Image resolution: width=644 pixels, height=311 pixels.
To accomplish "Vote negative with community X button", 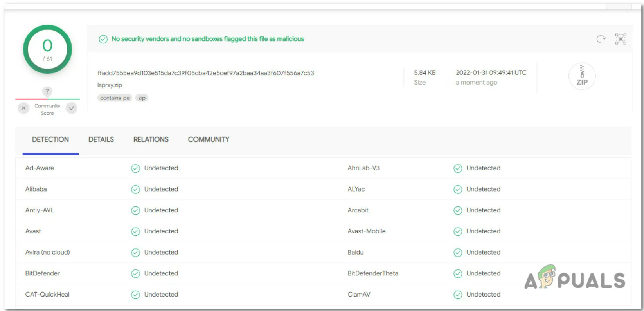I will pos(23,108).
